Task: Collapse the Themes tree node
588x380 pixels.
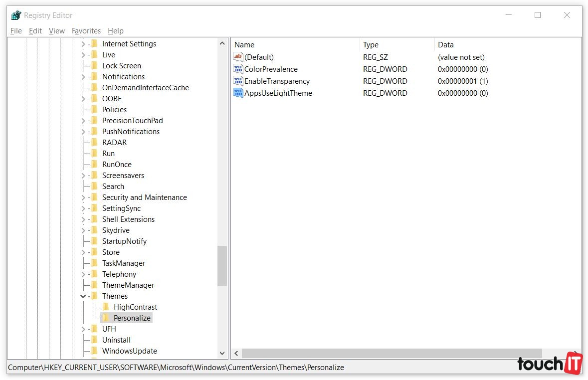Action: point(83,296)
